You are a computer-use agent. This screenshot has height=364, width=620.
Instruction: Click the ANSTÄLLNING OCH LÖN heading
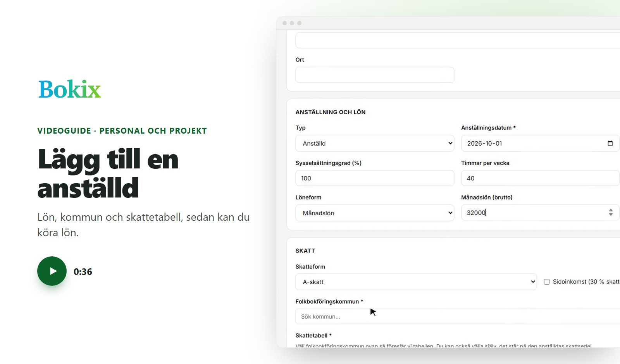tap(331, 112)
